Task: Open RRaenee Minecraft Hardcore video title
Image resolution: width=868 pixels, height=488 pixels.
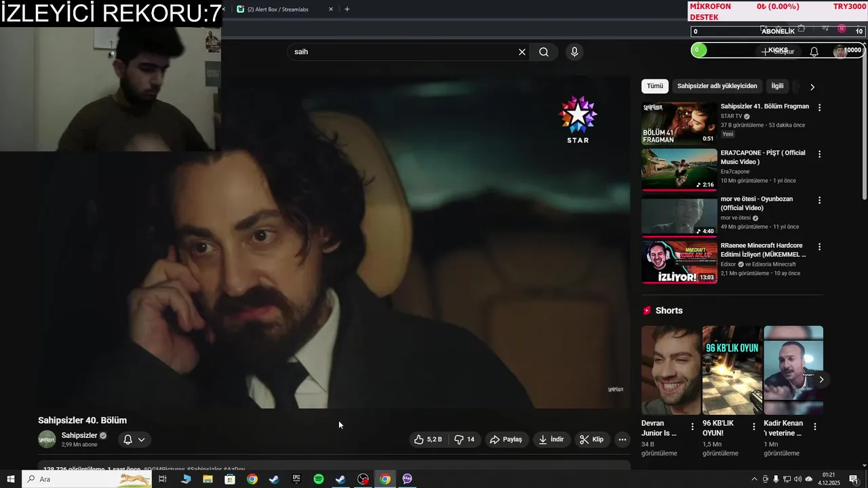Action: (x=763, y=250)
